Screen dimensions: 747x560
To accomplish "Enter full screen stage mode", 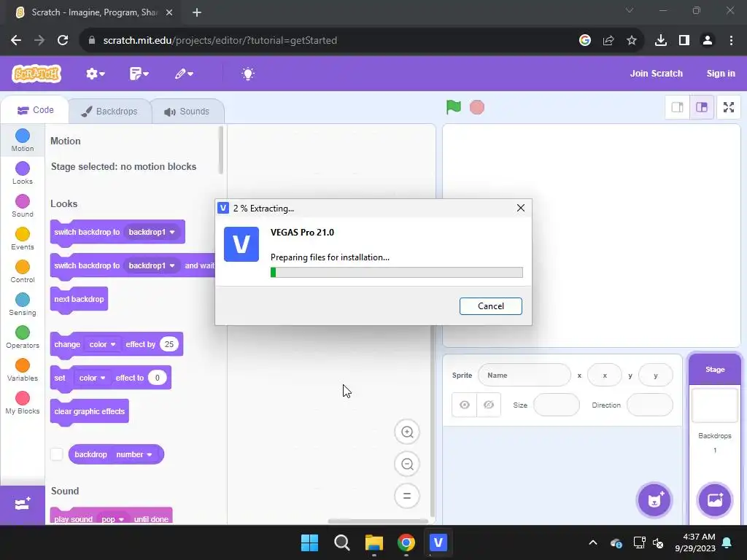I will [729, 107].
